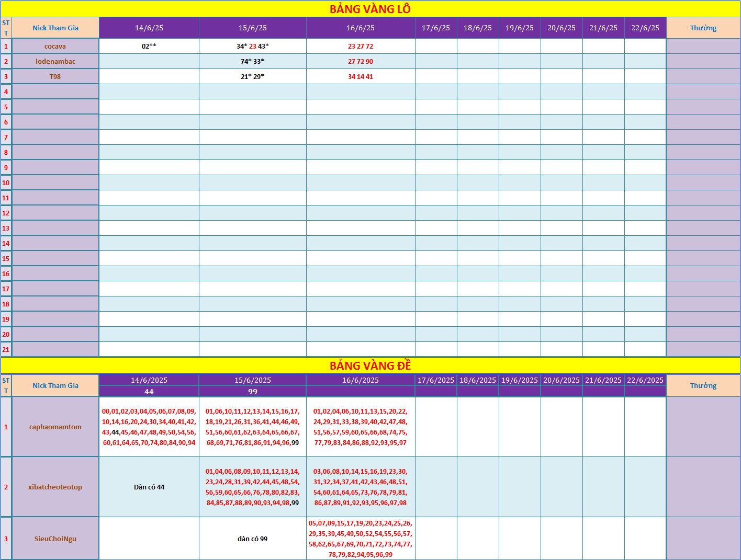Select the 'dàn có 99' cell
The image size is (741, 560).
(253, 539)
